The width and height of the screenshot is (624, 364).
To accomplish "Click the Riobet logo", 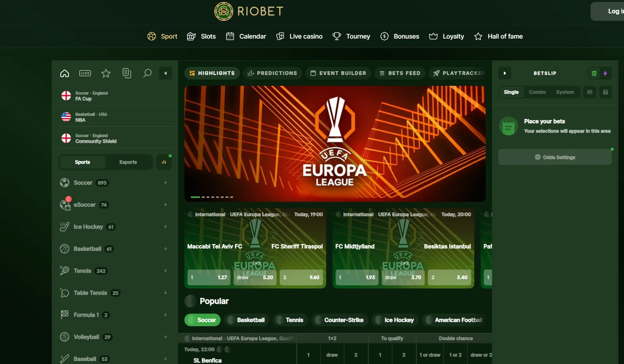I will 249,11.
